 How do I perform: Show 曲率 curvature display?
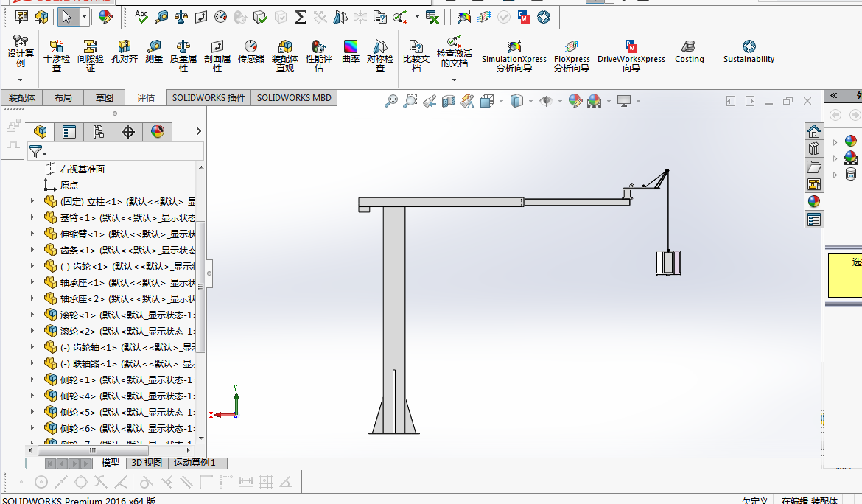coord(350,52)
